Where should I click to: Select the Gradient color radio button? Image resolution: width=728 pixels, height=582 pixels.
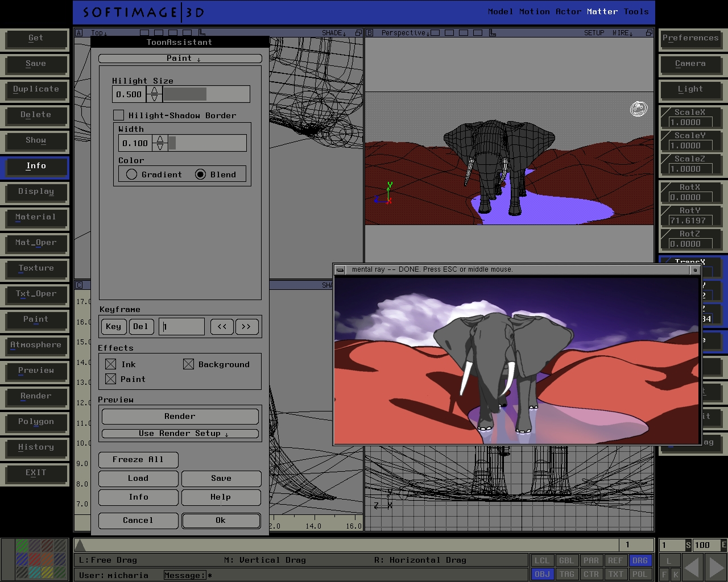click(132, 174)
